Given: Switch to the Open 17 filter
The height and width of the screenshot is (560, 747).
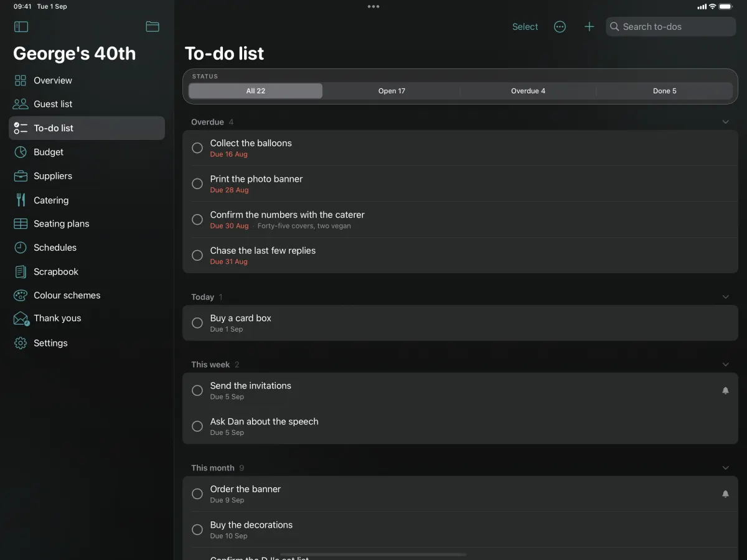Looking at the screenshot, I should point(392,91).
